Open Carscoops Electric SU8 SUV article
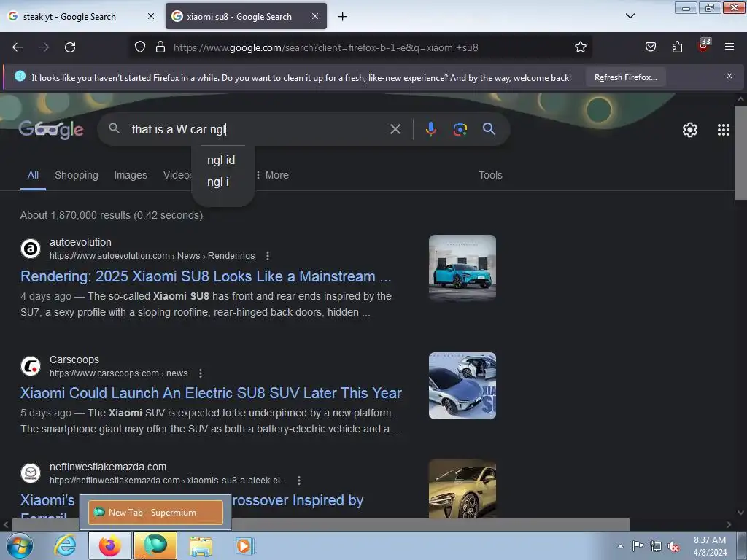 click(x=211, y=393)
